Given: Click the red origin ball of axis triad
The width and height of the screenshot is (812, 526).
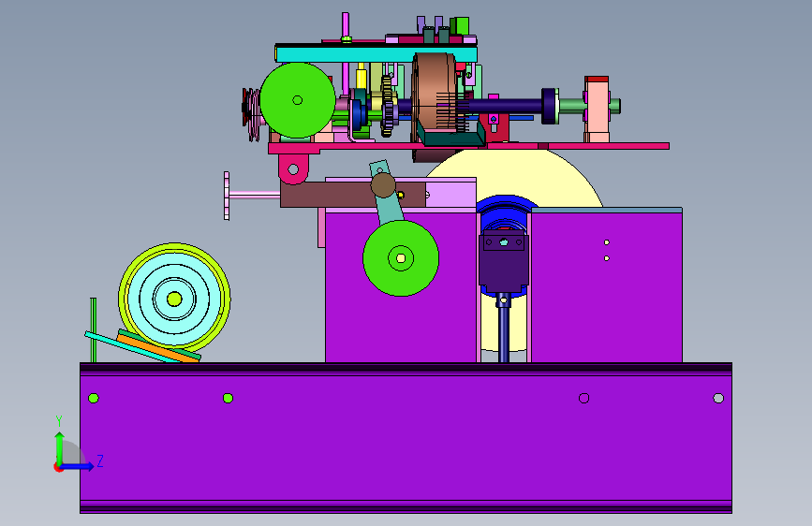Looking at the screenshot, I should point(58,467).
